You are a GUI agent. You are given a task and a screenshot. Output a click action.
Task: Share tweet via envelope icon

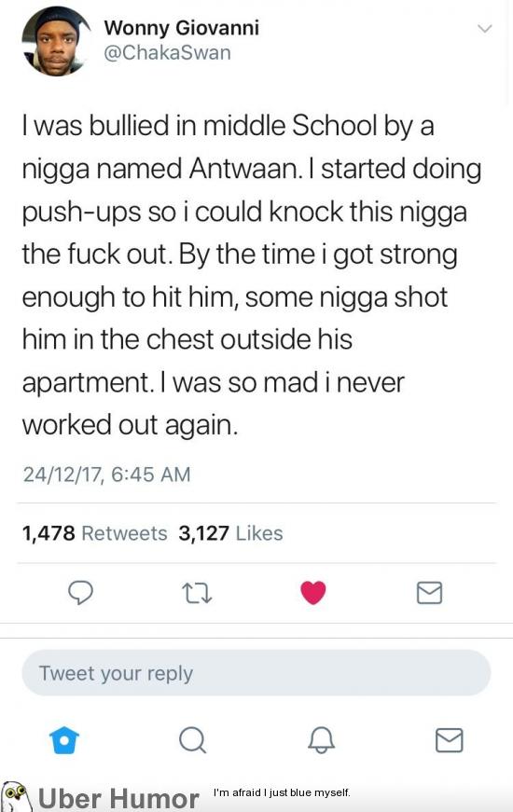click(x=430, y=593)
